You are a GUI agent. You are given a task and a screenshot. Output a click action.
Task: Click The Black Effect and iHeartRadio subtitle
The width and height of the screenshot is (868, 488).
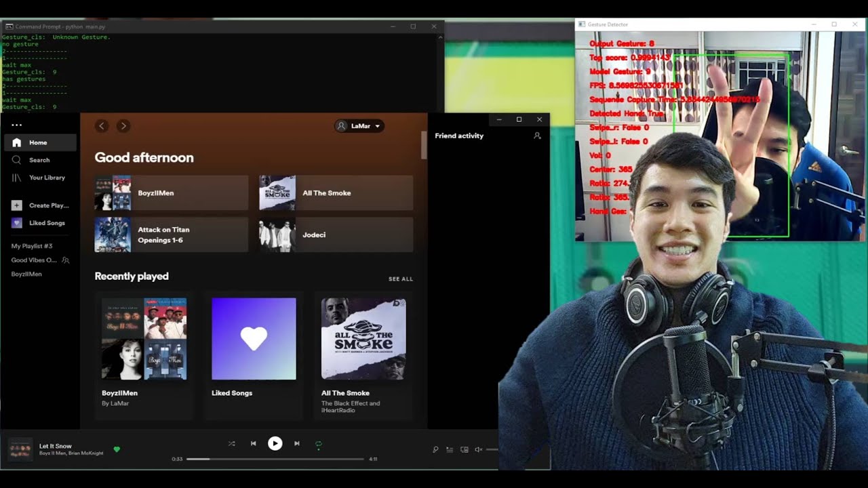351,407
